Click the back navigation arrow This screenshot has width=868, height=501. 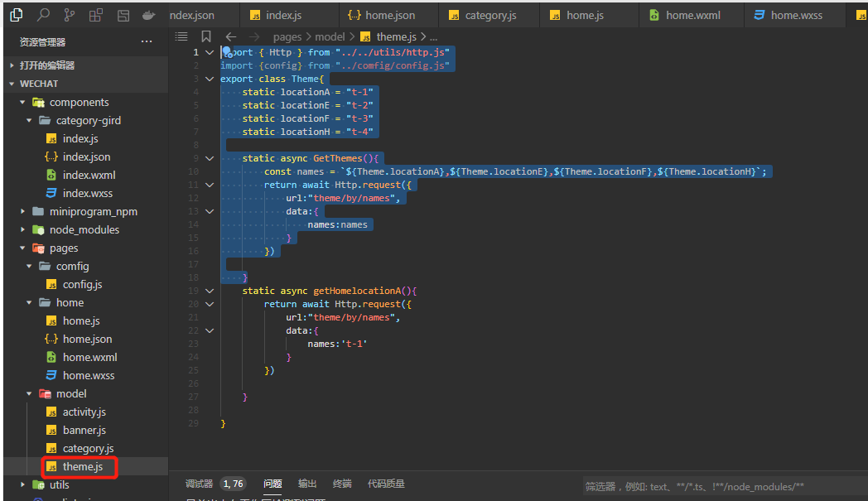231,36
